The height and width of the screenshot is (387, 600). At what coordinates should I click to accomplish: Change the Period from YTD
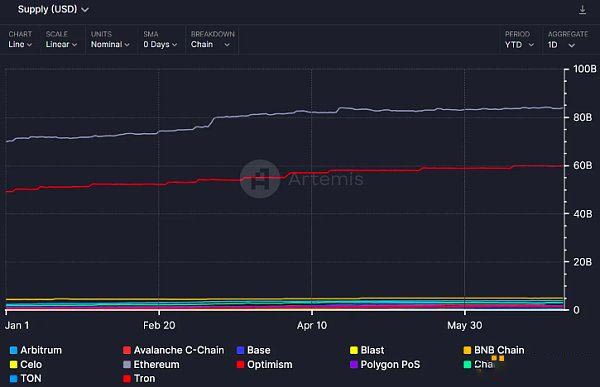[x=519, y=39]
